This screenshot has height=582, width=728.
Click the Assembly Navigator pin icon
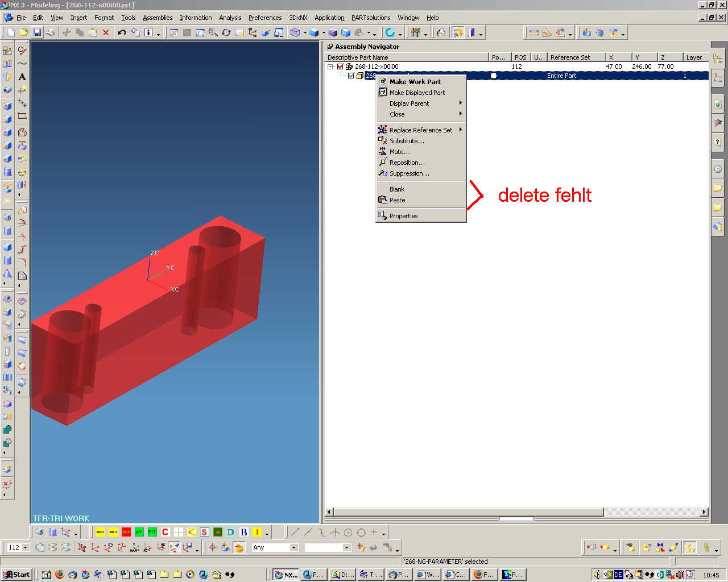pos(330,47)
